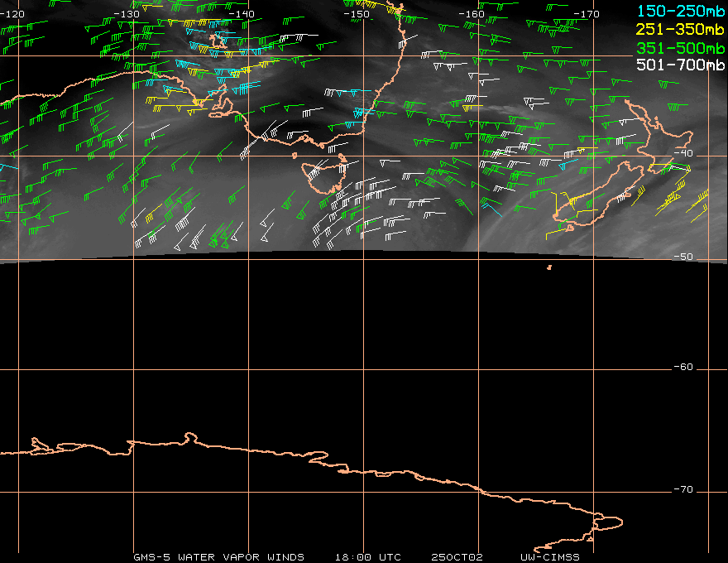The image size is (728, 563).
Task: Click the -40 latitude label
Action: (x=683, y=153)
